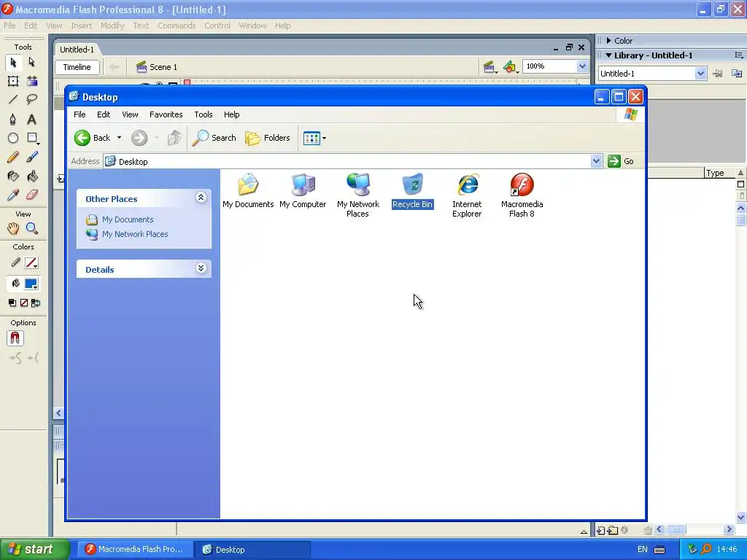Image resolution: width=747 pixels, height=560 pixels.
Task: Click the Search button in Explorer
Action: click(x=214, y=138)
